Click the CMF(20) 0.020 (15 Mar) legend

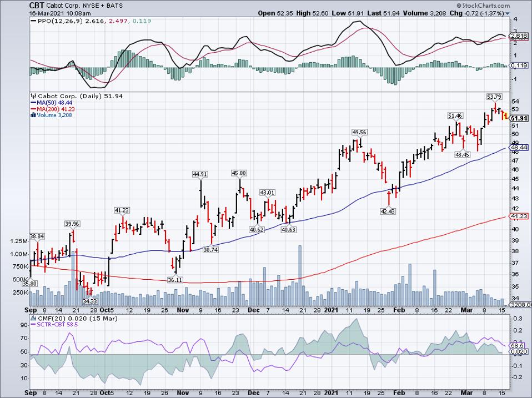coord(78,318)
